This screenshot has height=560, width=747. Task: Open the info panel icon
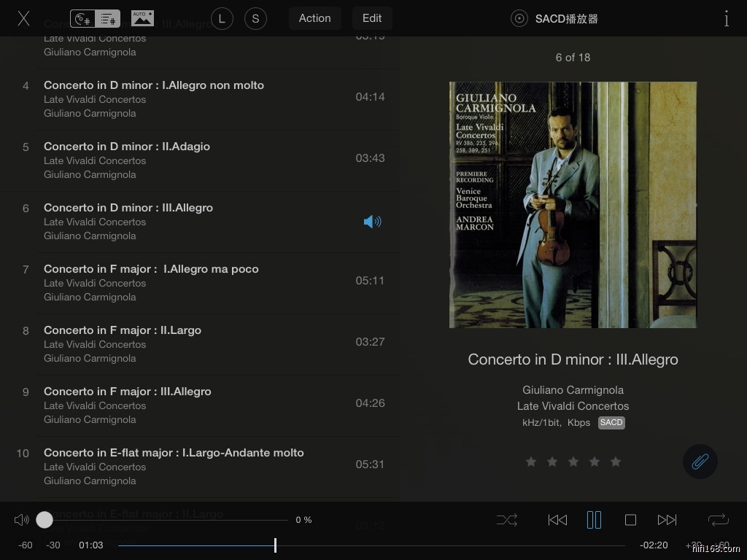point(726,19)
